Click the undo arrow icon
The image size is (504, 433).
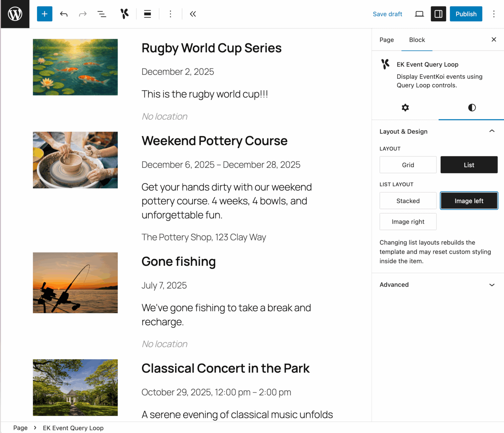pos(64,14)
